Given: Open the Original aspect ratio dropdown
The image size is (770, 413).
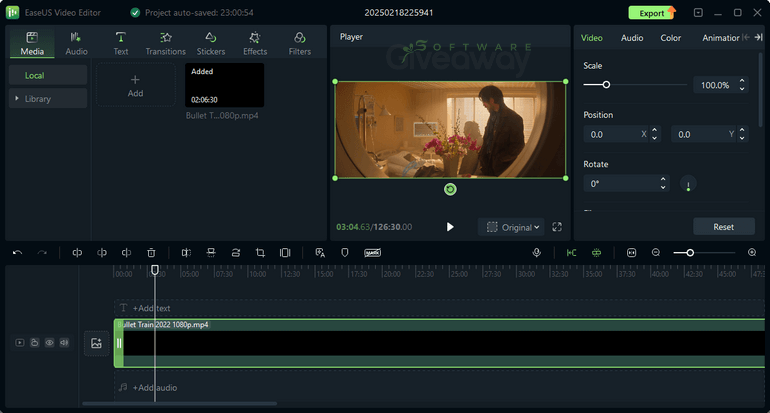Looking at the screenshot, I should (514, 227).
